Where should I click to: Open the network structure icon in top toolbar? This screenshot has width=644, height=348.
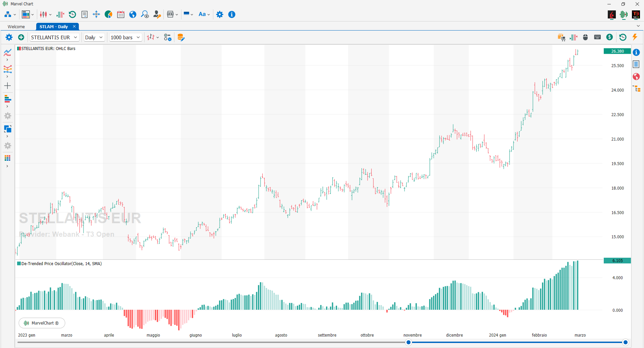pos(8,14)
